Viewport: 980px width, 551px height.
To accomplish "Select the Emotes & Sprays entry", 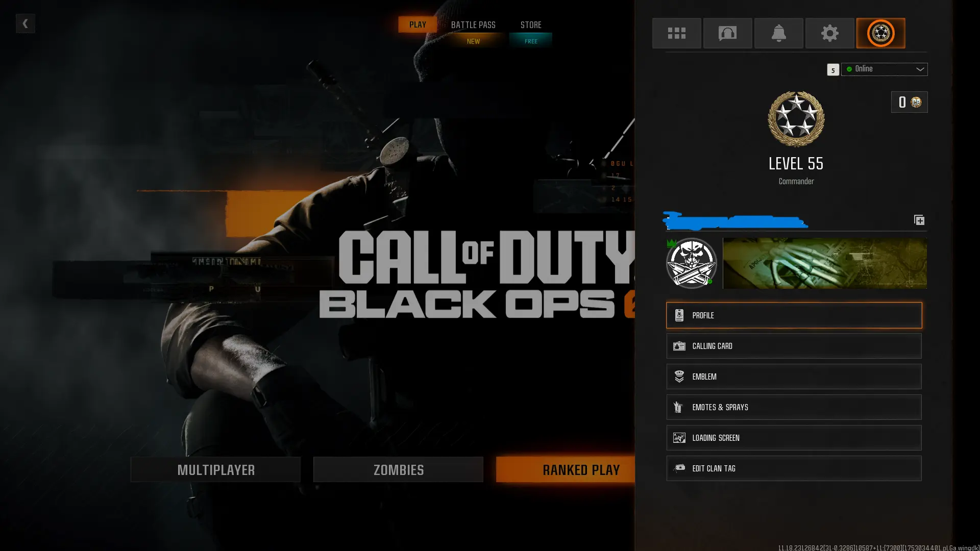I will tap(794, 407).
